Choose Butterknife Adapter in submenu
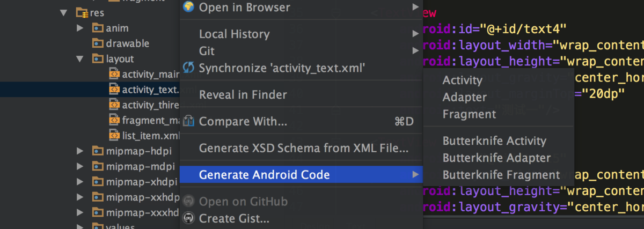The image size is (644, 229). pos(499,158)
